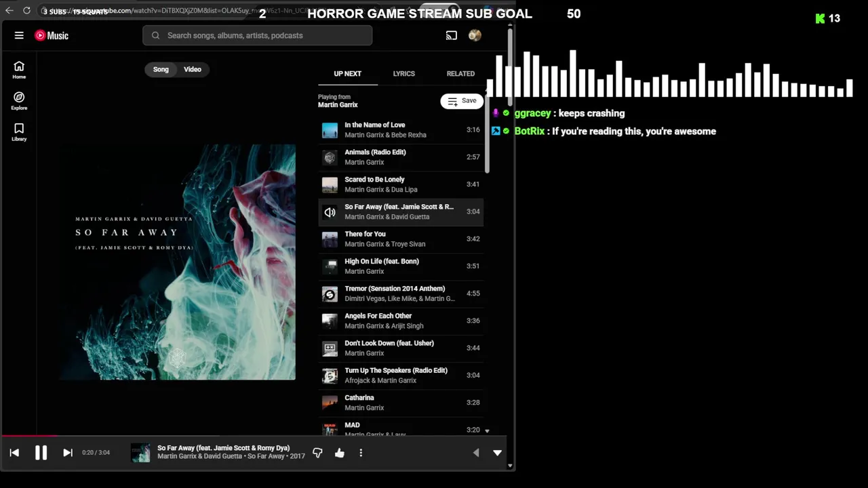Viewport: 868px width, 488px height.
Task: Collapse player page with down arrow
Action: (x=498, y=453)
